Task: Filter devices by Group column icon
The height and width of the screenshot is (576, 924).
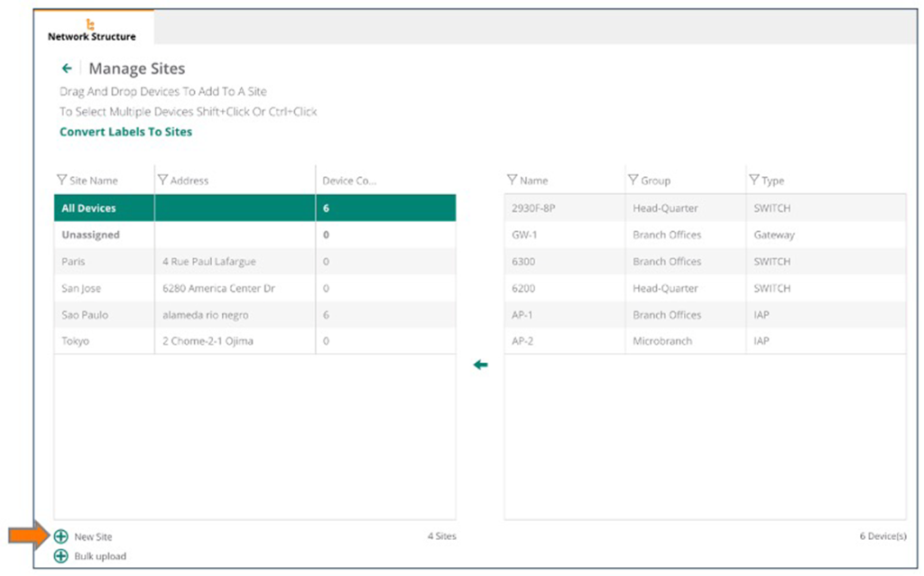Action: click(633, 181)
